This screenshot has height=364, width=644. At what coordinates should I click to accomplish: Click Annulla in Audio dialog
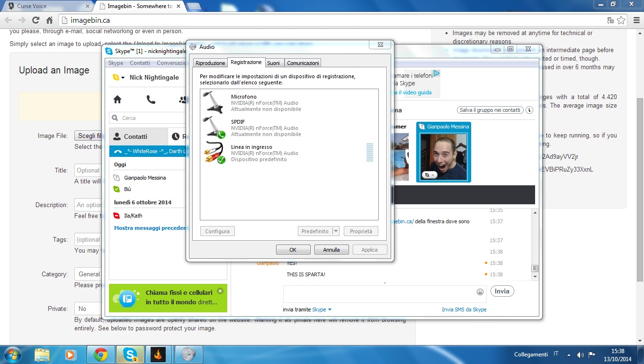click(x=331, y=250)
